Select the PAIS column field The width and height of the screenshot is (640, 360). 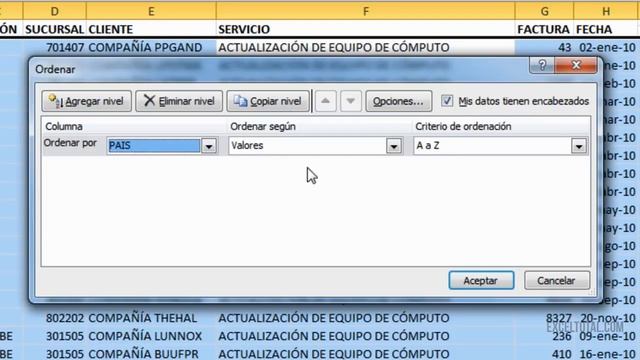click(x=154, y=146)
